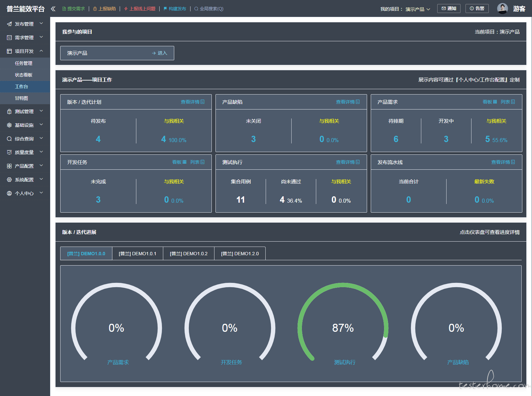Switch to the [普兰] DEMO1.0.2 tab
Image resolution: width=532 pixels, height=396 pixels.
click(x=189, y=254)
